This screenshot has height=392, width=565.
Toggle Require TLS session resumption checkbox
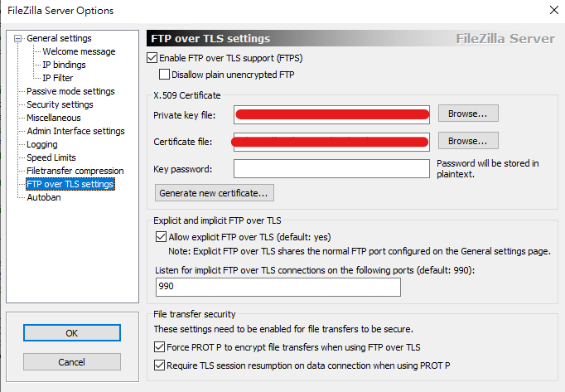click(160, 365)
